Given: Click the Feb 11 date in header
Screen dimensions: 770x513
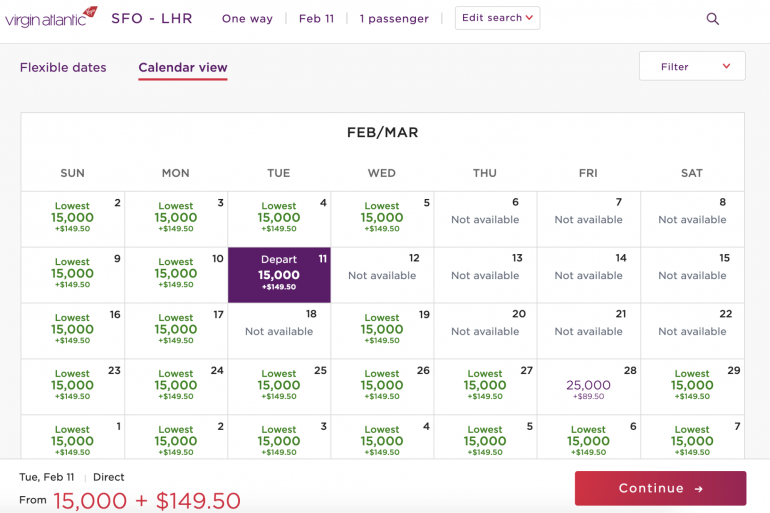Looking at the screenshot, I should 316,18.
